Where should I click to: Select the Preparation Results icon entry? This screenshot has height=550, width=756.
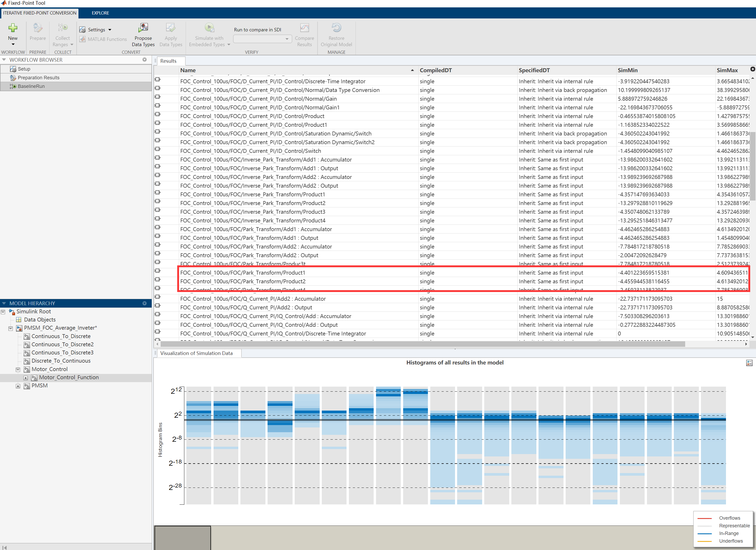[13, 78]
